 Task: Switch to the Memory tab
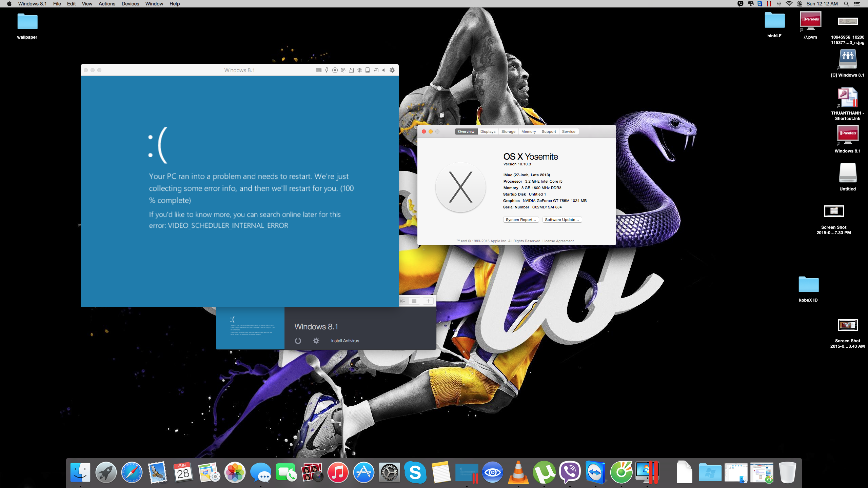[528, 131]
